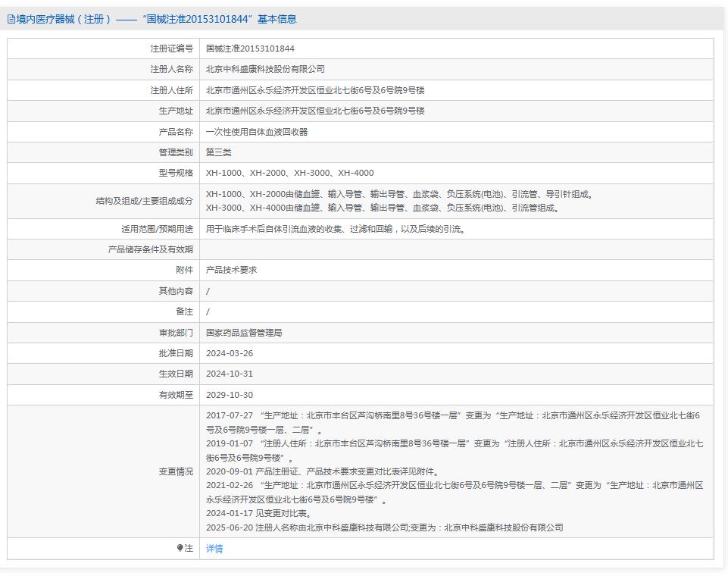Screen dimensions: 728x576
Task: Select the approval date 2024-03-26
Action: (x=230, y=352)
